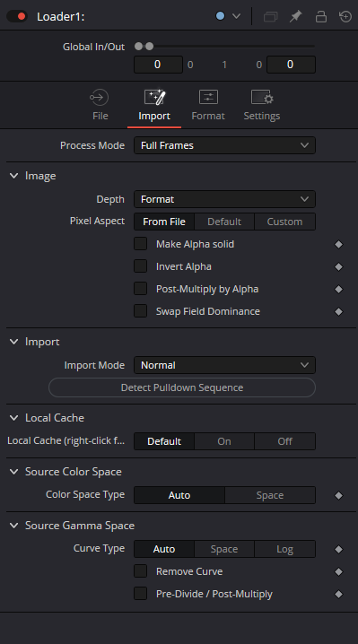Click keyframe diamond for Remove Curve
Image resolution: width=358 pixels, height=644 pixels.
click(x=338, y=571)
